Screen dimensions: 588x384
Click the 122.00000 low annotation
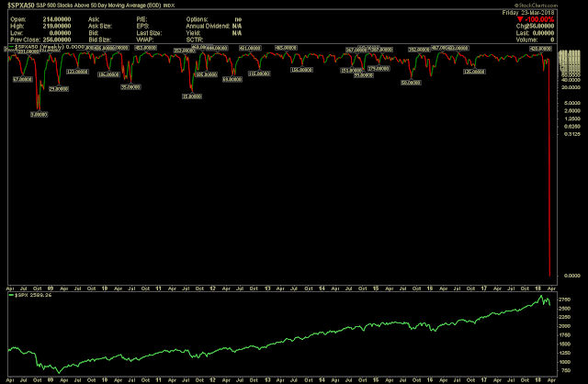(x=77, y=72)
